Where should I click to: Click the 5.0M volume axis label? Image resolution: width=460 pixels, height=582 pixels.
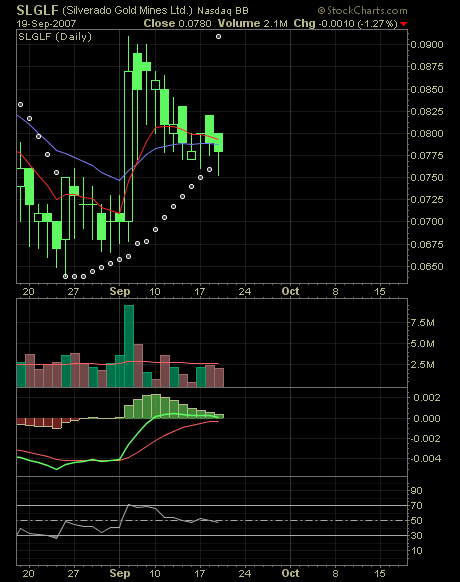coord(422,344)
